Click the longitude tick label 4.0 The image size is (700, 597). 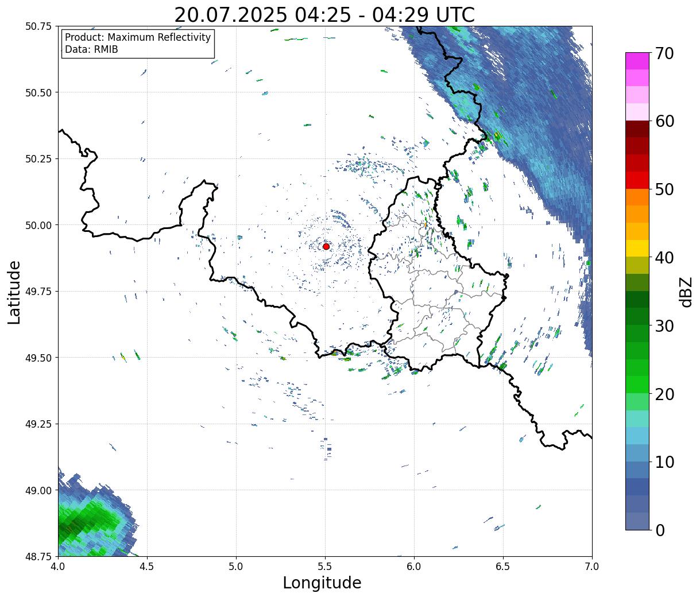(x=58, y=566)
